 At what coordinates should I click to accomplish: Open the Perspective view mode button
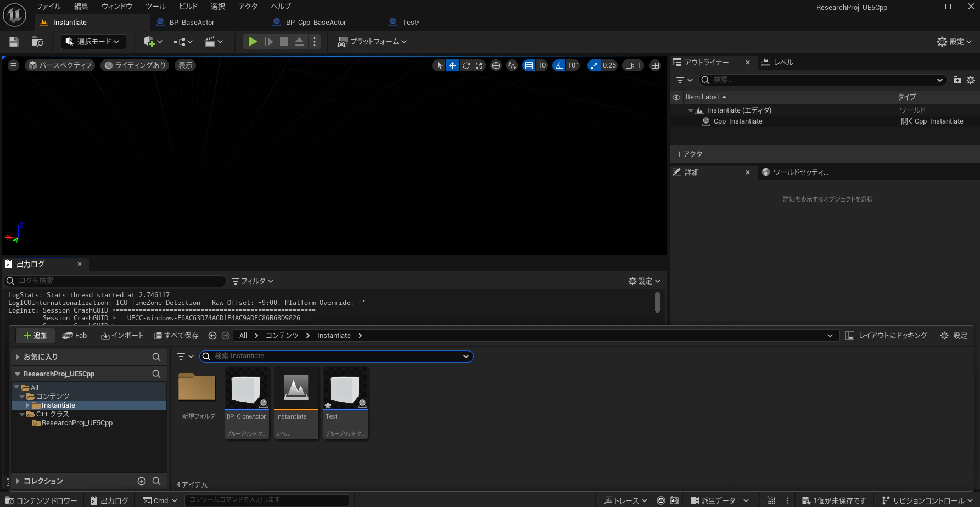[x=60, y=65]
